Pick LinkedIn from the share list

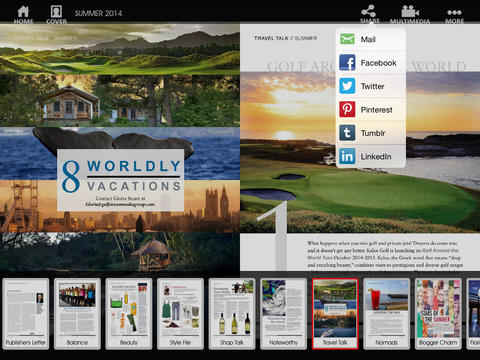[371, 156]
